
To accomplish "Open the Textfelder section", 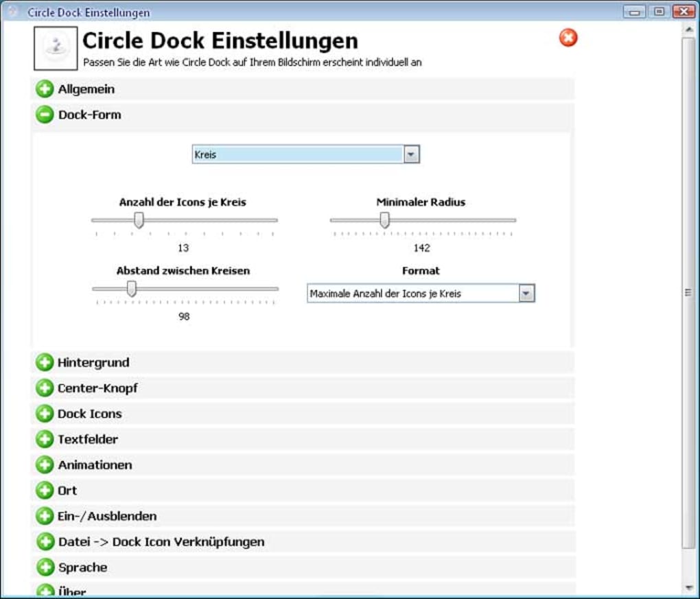I will [x=44, y=439].
